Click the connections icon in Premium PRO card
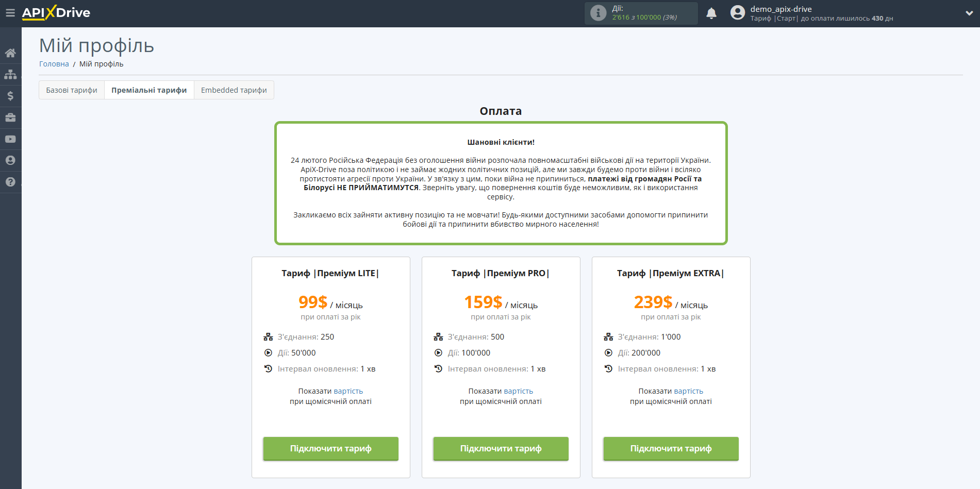This screenshot has width=980, height=489. click(438, 337)
